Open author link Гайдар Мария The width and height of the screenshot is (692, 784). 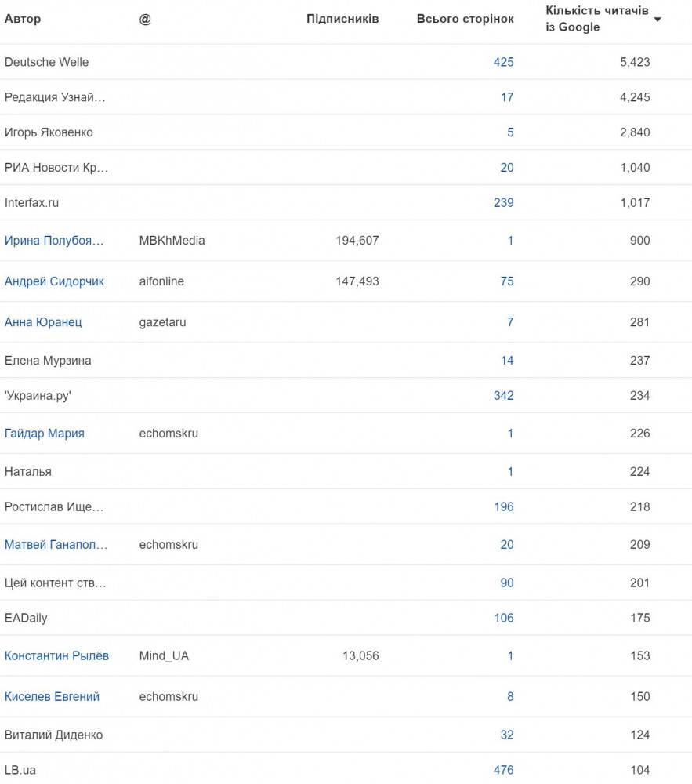[45, 434]
